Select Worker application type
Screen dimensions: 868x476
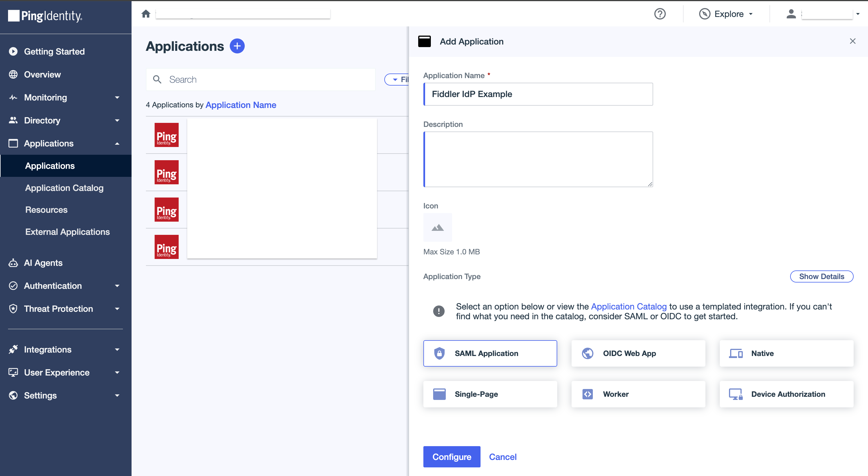[x=638, y=394]
